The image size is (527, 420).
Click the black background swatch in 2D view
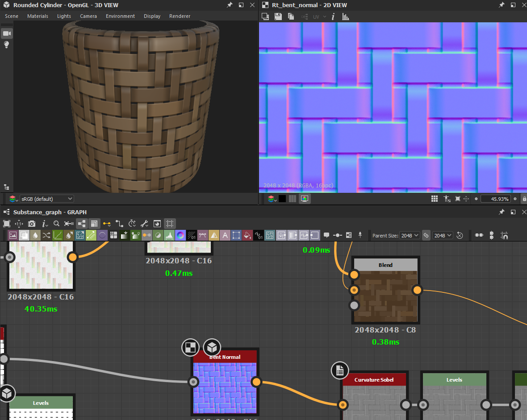point(282,199)
